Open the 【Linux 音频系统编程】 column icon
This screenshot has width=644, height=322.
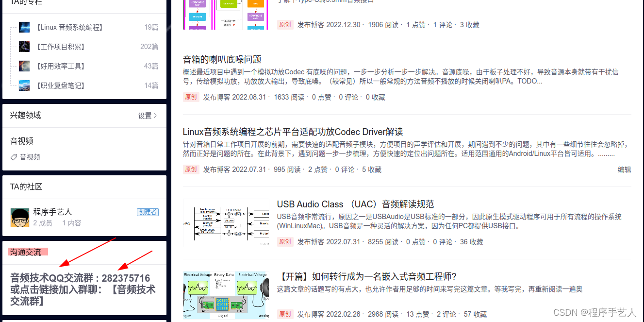[24, 27]
